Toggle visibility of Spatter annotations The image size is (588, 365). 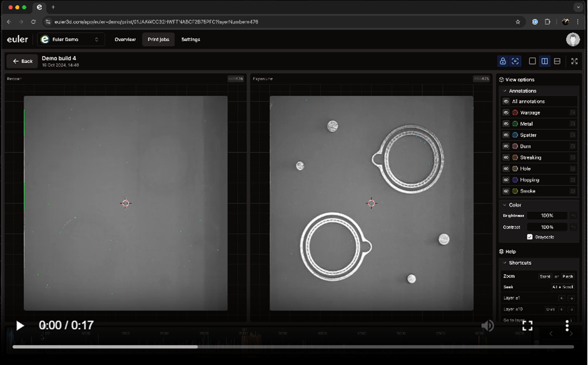pos(506,135)
